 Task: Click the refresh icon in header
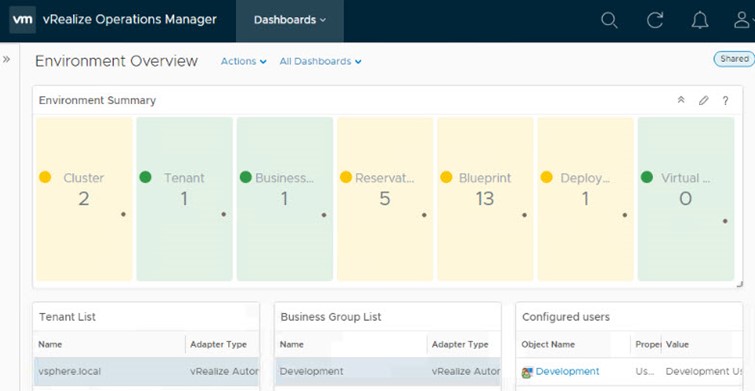click(x=654, y=20)
